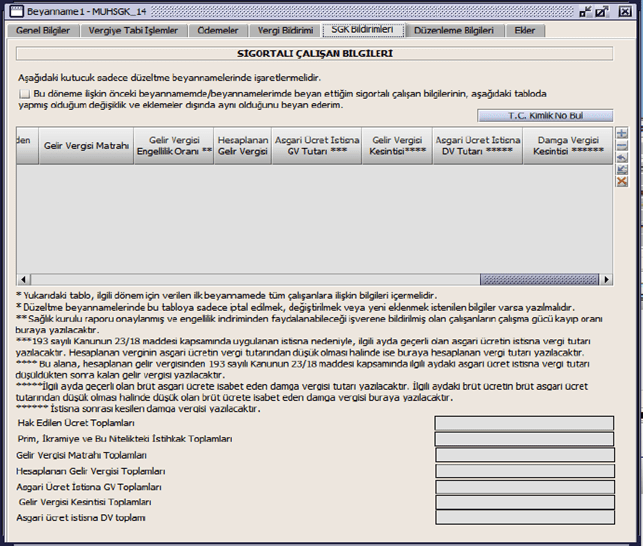Select the Vergi Bildirimi tab
This screenshot has height=546, width=643.
click(285, 30)
